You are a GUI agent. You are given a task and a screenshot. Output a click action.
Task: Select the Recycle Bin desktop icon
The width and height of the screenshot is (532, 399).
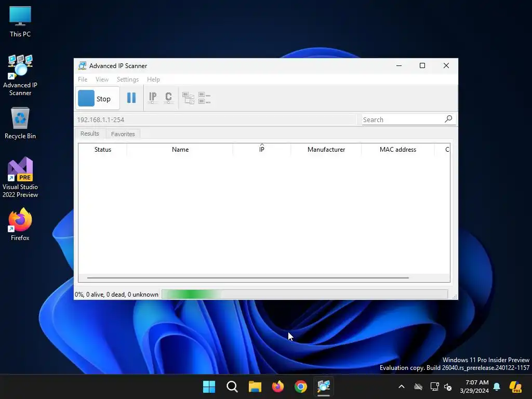pos(20,123)
